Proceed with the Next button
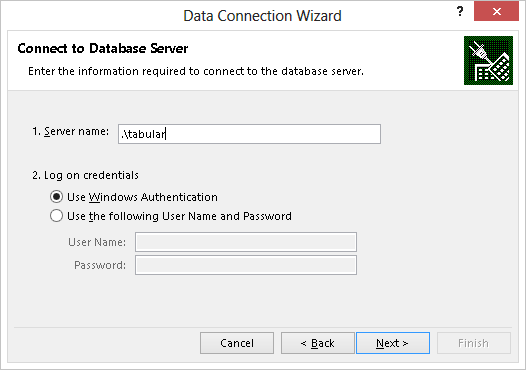 (393, 343)
